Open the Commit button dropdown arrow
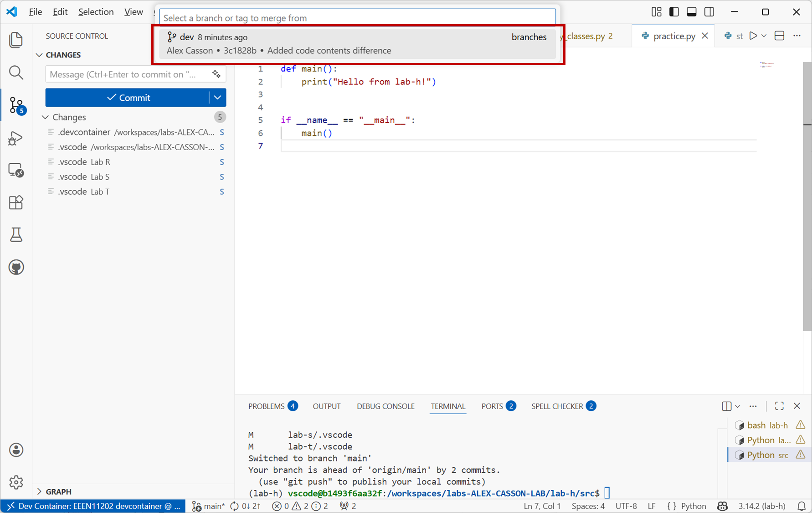The height and width of the screenshot is (513, 812). tap(217, 98)
